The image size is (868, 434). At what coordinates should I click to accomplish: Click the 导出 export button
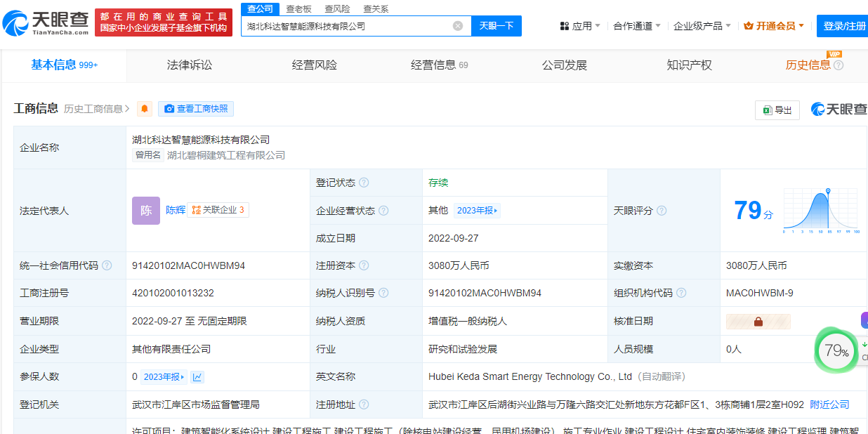(777, 110)
